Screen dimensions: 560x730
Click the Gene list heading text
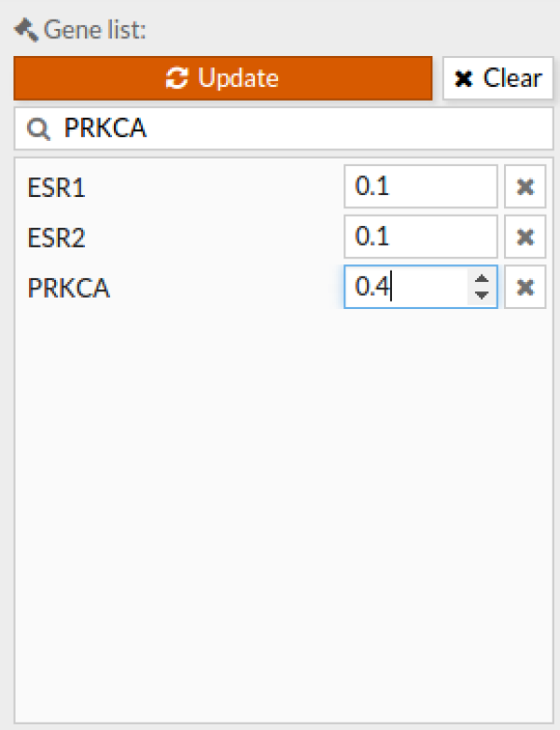coord(95,30)
